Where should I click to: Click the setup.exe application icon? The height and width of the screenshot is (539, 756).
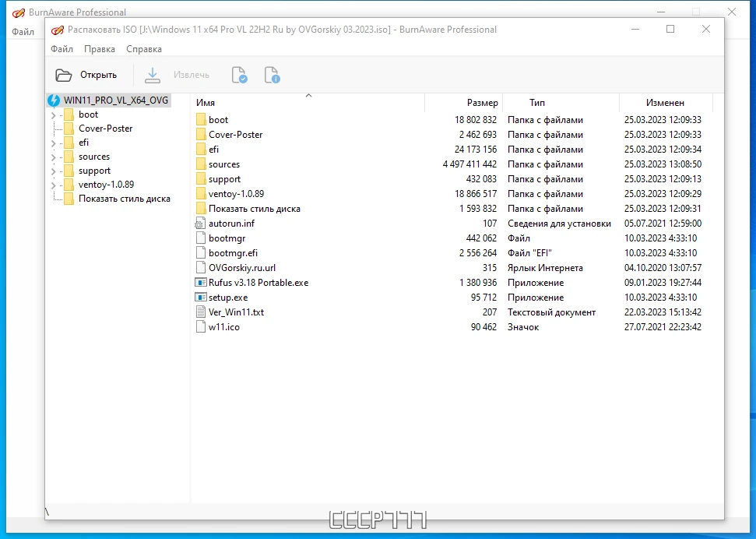click(201, 298)
